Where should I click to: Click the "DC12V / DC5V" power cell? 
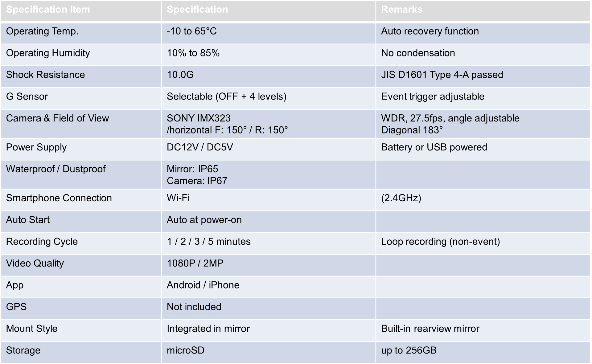point(200,147)
